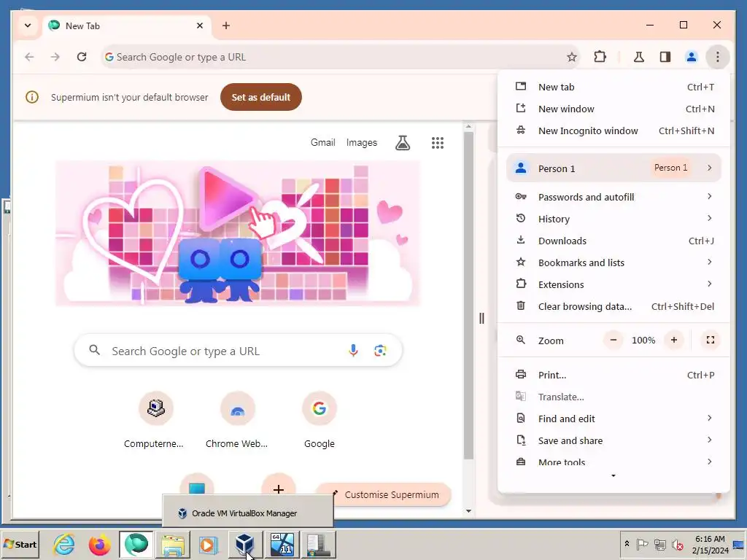Select New tab from the menu
Screen dimensions: 747x560
(614, 87)
